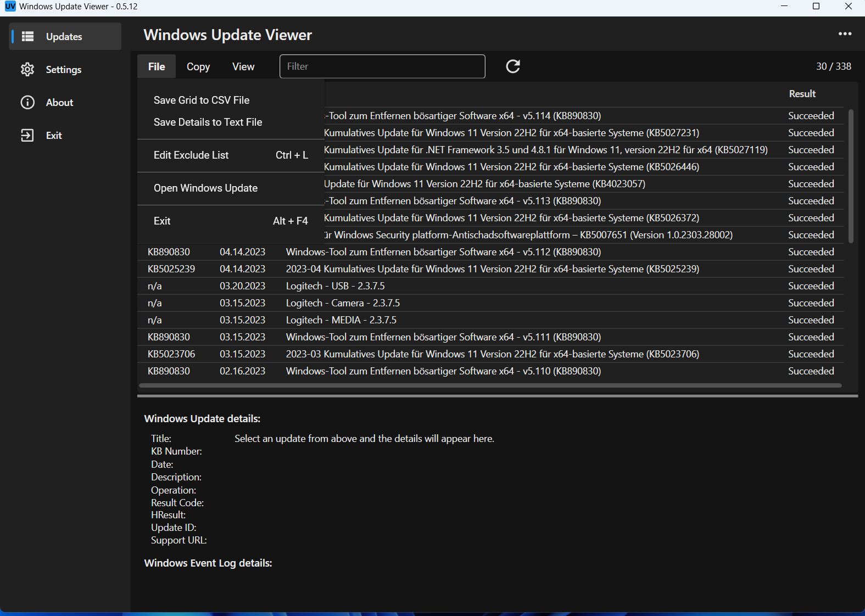The width and height of the screenshot is (865, 616).
Task: Refresh the update list
Action: coord(513,66)
